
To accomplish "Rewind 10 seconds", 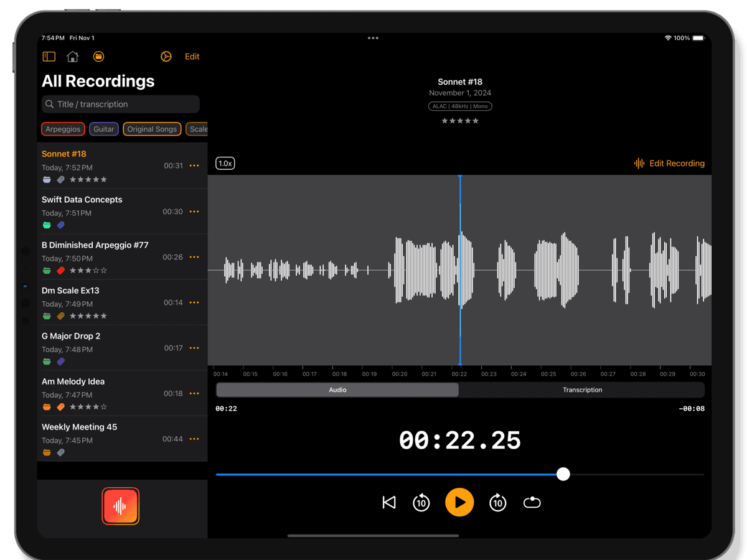I will (421, 503).
